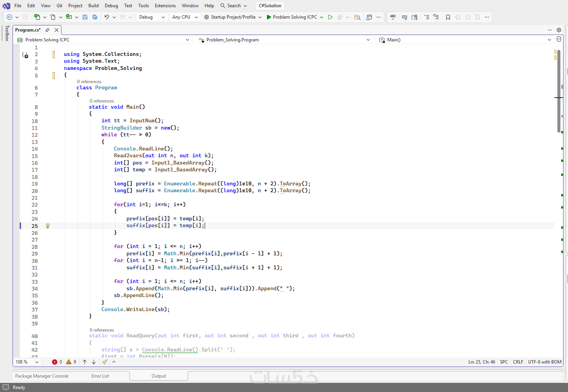Expand Problem_Solving.Program type combo
Image resolution: width=568 pixels, height=392 pixels.
(284, 40)
